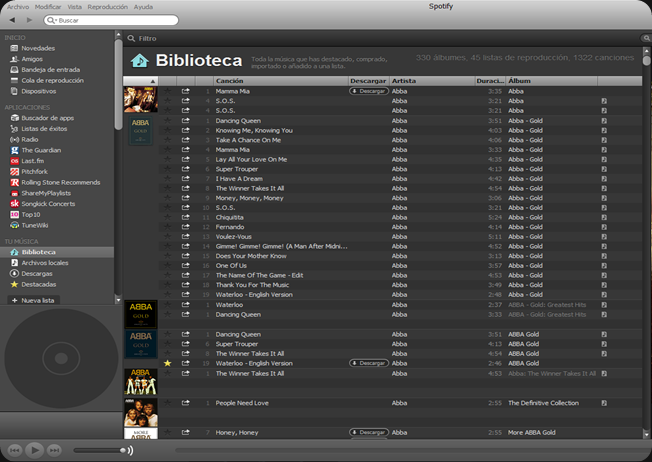Open Destacadas starred list
This screenshot has width=652, height=462.
39,284
